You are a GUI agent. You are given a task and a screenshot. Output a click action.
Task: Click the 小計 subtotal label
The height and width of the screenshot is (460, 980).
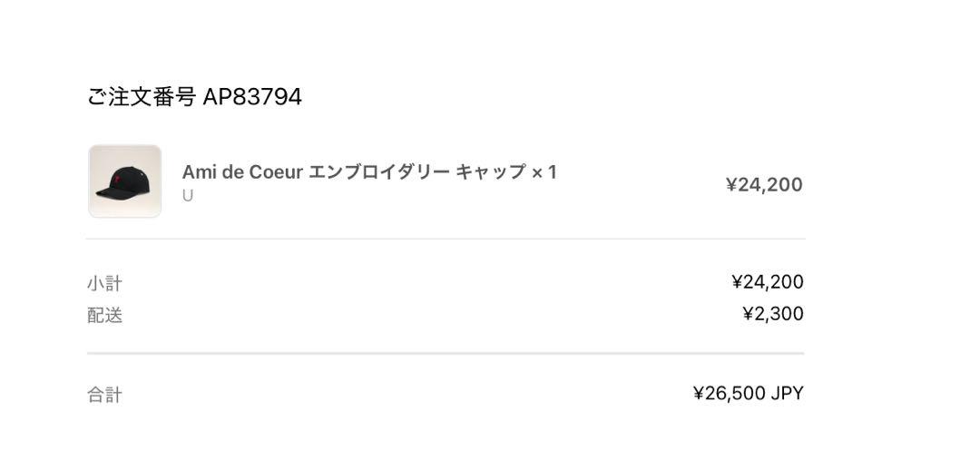104,284
